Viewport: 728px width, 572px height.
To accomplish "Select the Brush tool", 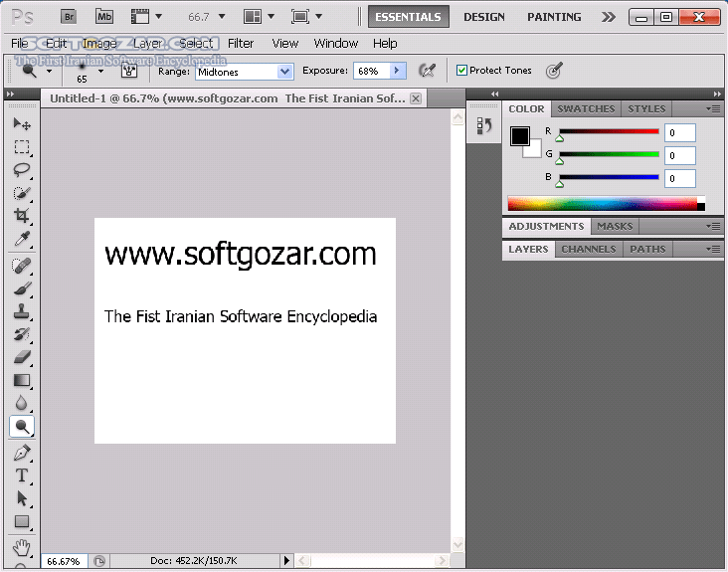I will 22,288.
